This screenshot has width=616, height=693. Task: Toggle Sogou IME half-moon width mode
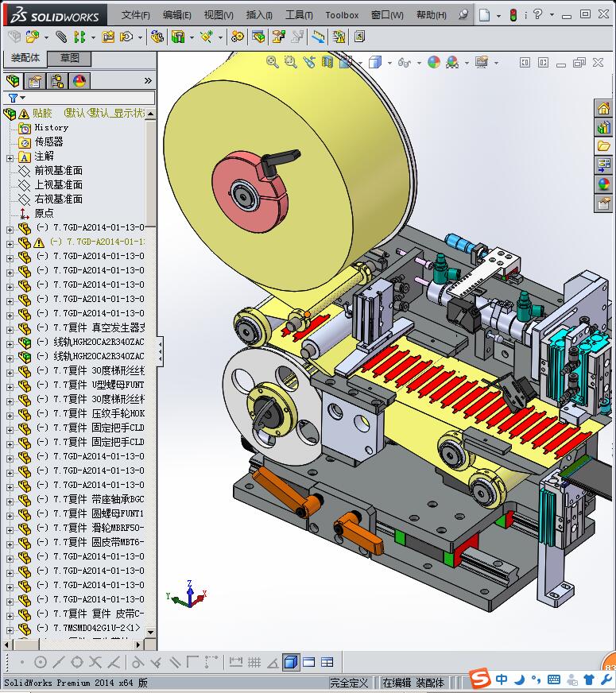click(520, 679)
